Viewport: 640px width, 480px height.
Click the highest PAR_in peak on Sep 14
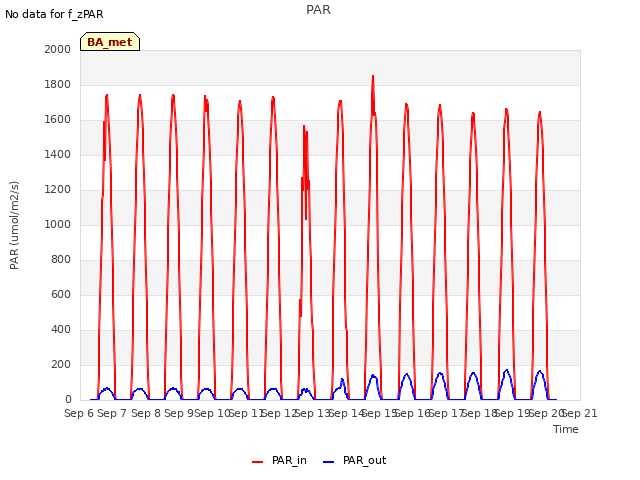[x=373, y=76]
